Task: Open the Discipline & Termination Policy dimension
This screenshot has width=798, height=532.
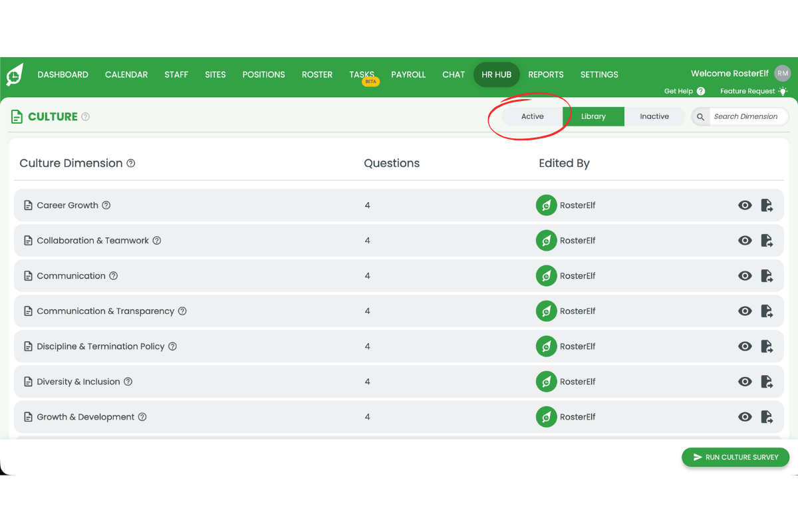Action: [100, 346]
